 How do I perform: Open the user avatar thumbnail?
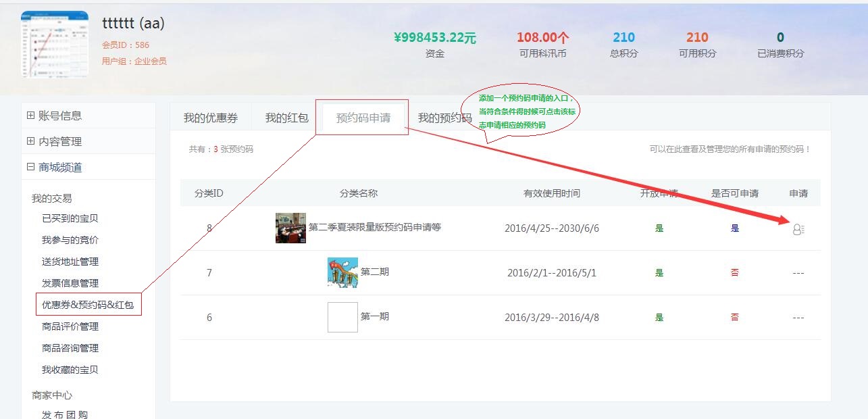pyautogui.click(x=55, y=44)
